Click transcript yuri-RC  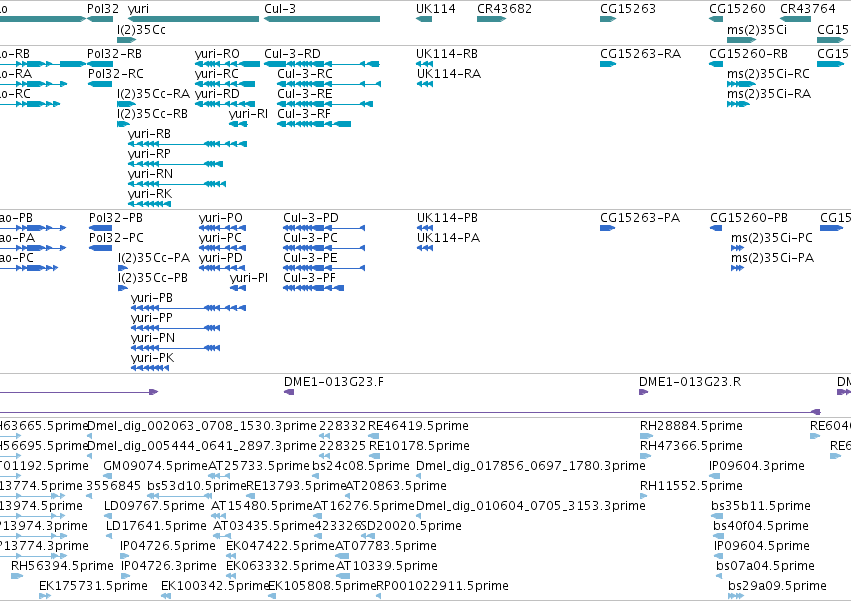click(x=225, y=84)
